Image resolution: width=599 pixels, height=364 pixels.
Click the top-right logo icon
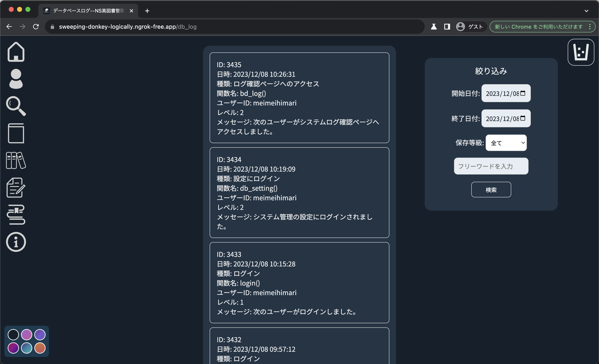point(581,52)
